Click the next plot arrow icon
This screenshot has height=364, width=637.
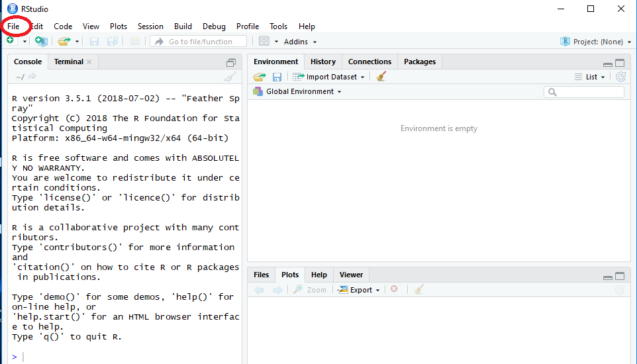click(x=277, y=290)
